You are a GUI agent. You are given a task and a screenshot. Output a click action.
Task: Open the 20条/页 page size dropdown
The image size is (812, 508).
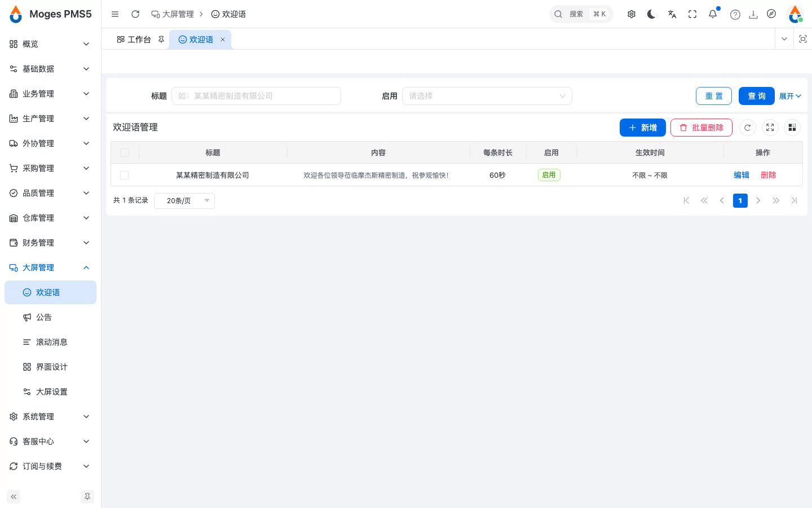[x=184, y=200]
